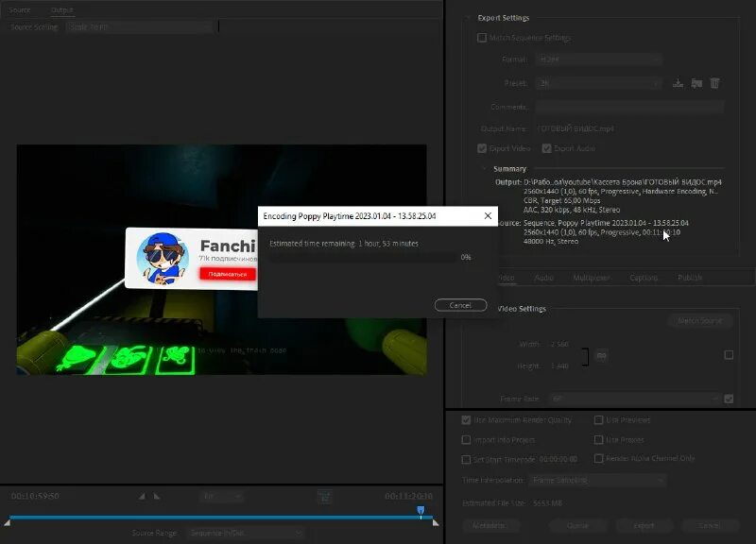Toggle the Frame Rate match checkbox
The width and height of the screenshot is (756, 544).
pyautogui.click(x=729, y=399)
